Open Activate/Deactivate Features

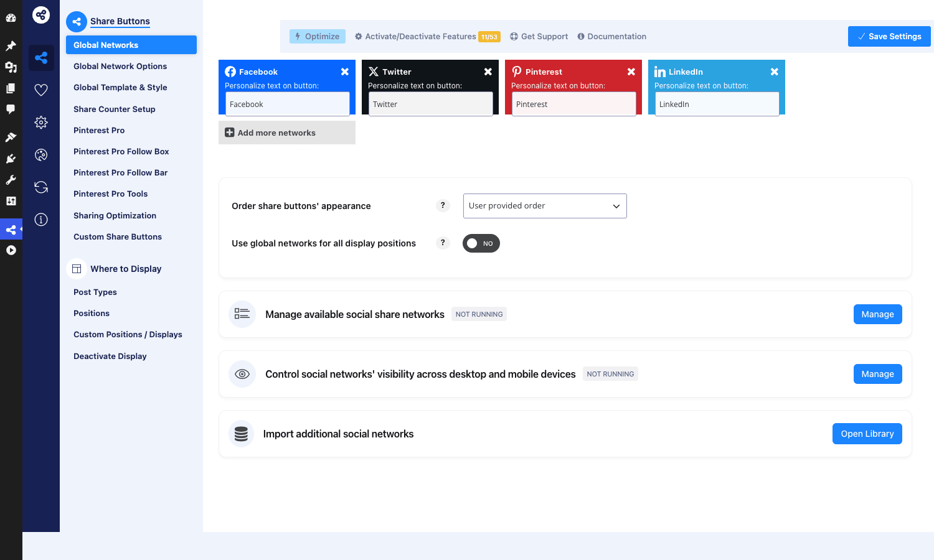(x=427, y=36)
